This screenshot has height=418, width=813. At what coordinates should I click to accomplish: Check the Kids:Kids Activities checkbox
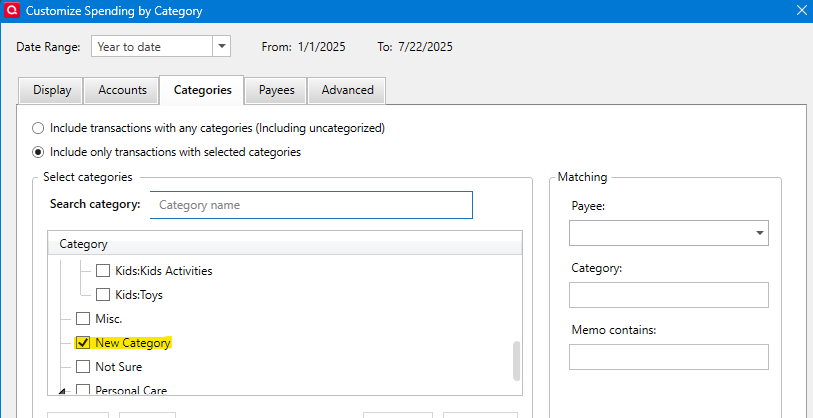[x=103, y=271]
